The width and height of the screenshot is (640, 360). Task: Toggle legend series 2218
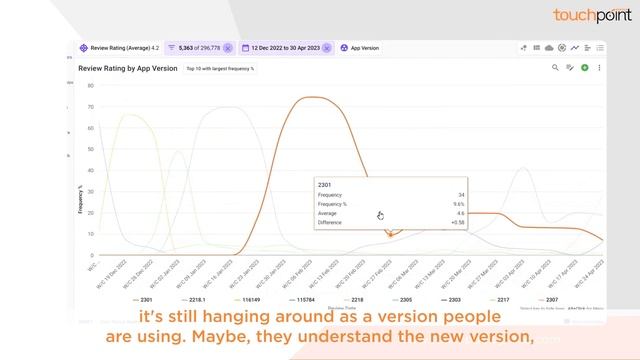(353, 300)
